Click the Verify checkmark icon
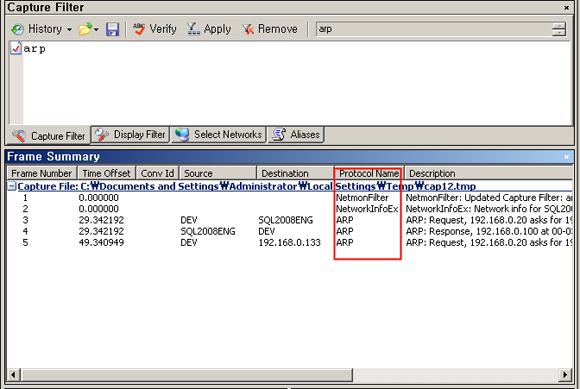 click(139, 29)
